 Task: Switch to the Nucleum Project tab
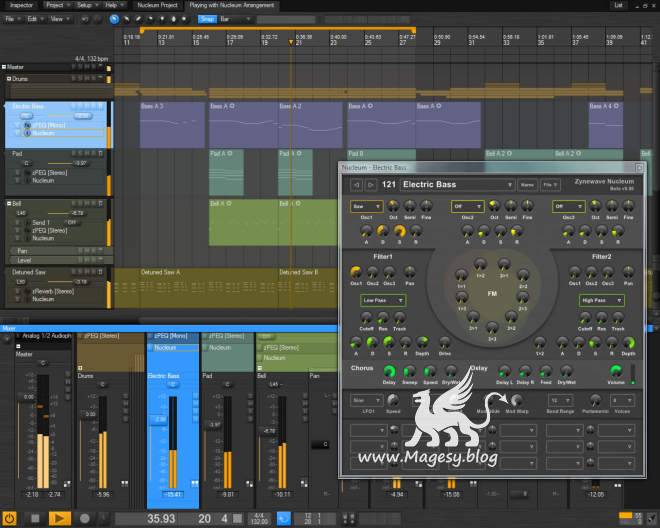[x=157, y=5]
